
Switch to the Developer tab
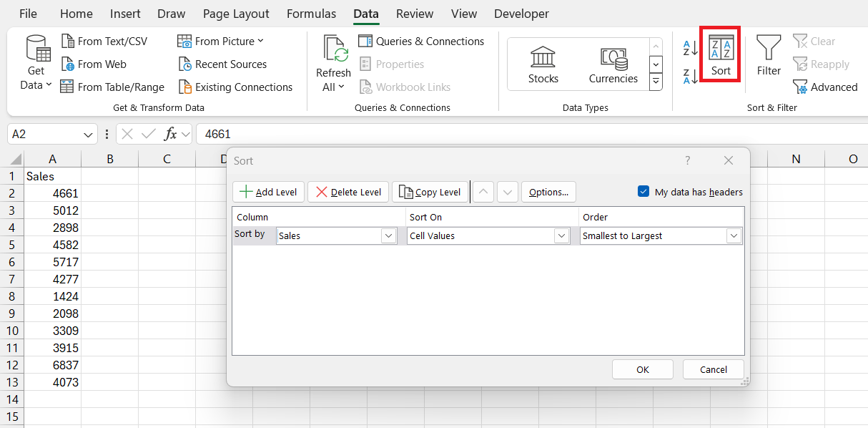pyautogui.click(x=521, y=14)
